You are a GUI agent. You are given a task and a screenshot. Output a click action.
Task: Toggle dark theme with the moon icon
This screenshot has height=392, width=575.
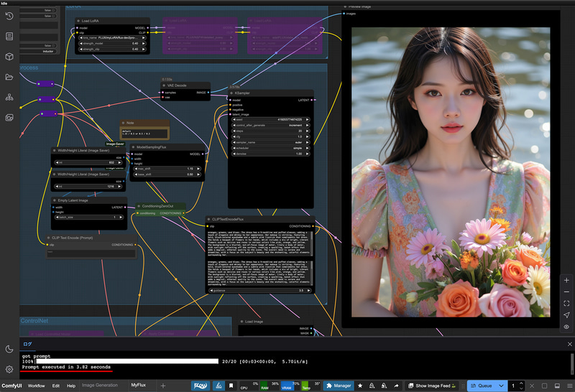(9, 349)
